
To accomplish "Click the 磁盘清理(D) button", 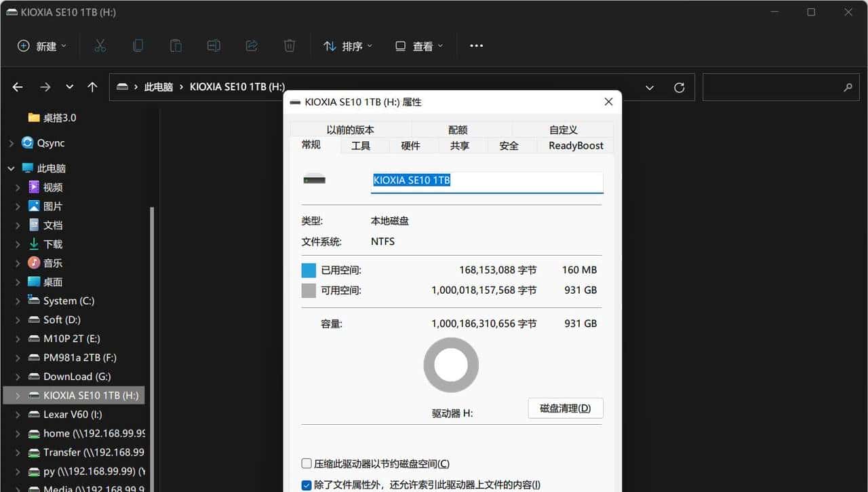I will point(565,408).
